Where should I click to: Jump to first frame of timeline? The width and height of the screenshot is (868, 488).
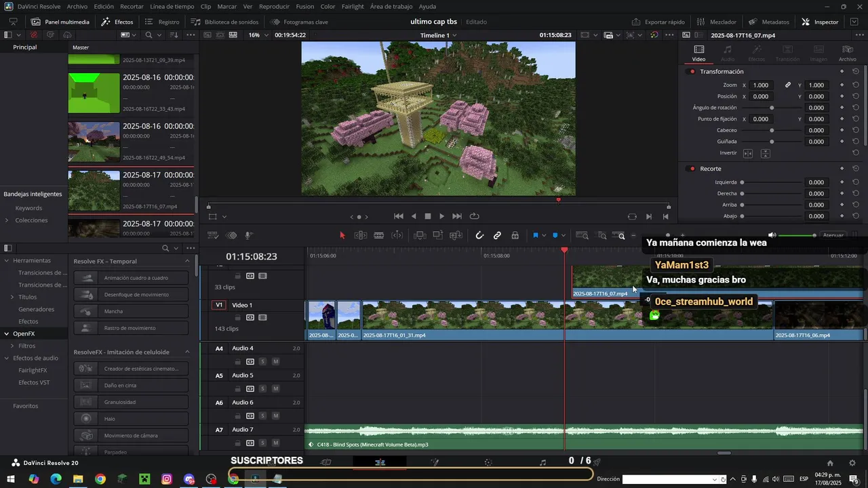399,216
